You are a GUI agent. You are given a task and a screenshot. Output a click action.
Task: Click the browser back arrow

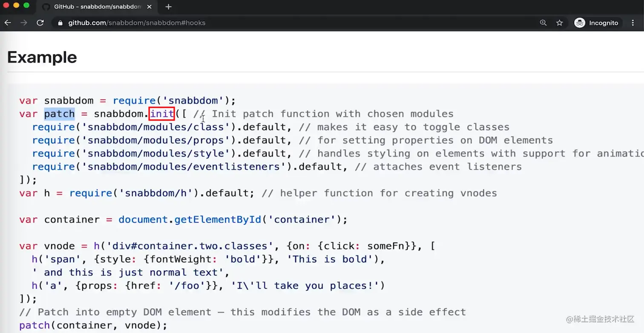pos(8,23)
